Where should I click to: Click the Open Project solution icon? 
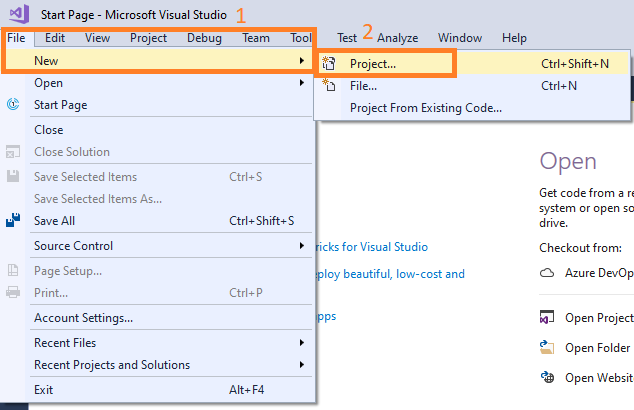pos(547,317)
